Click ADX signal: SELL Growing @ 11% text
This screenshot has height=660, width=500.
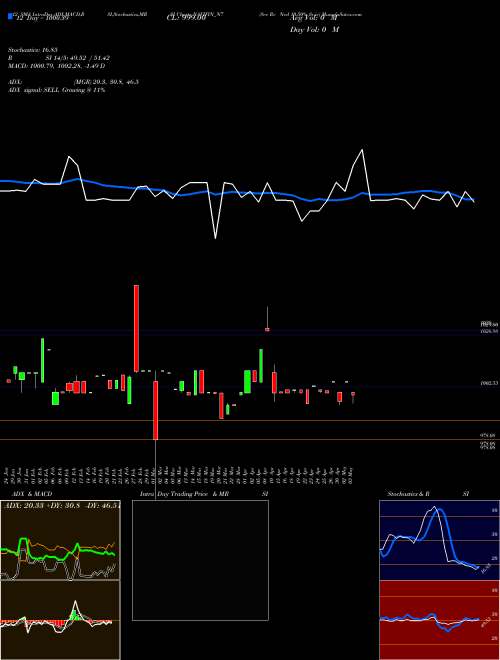pyautogui.click(x=56, y=90)
